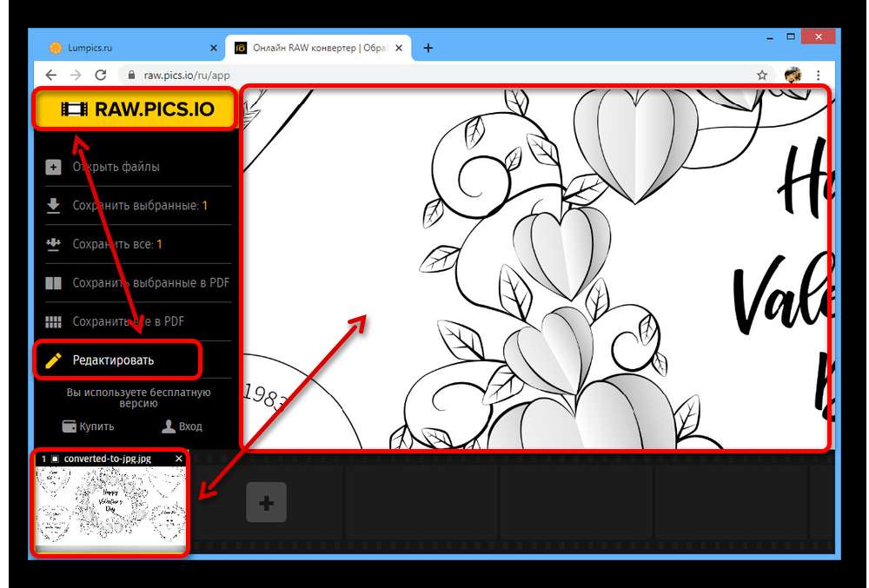This screenshot has width=869, height=588.
Task: Choose 'Сохранить выбранные в PDF'
Action: coord(150,283)
